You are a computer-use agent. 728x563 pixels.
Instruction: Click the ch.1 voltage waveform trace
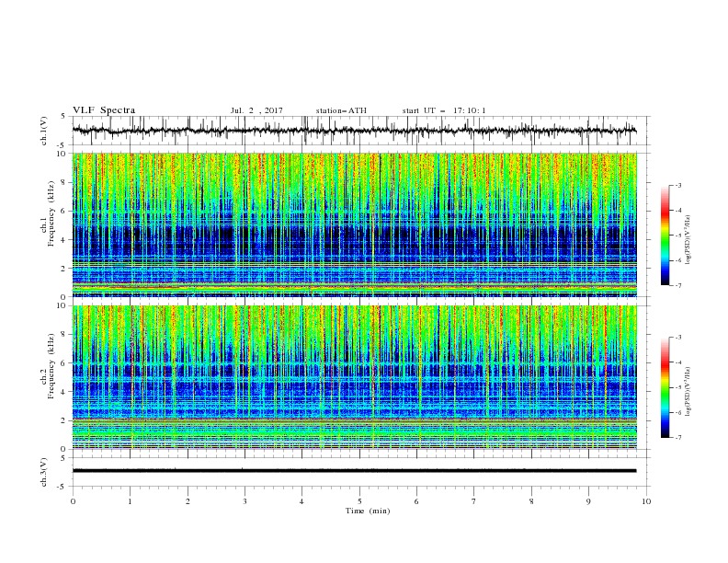pos(355,131)
